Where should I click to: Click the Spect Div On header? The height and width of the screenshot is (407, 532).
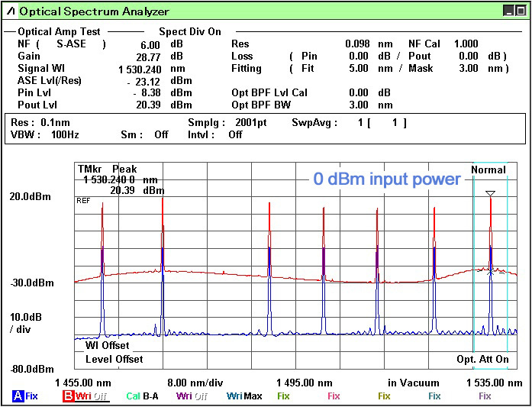[189, 32]
